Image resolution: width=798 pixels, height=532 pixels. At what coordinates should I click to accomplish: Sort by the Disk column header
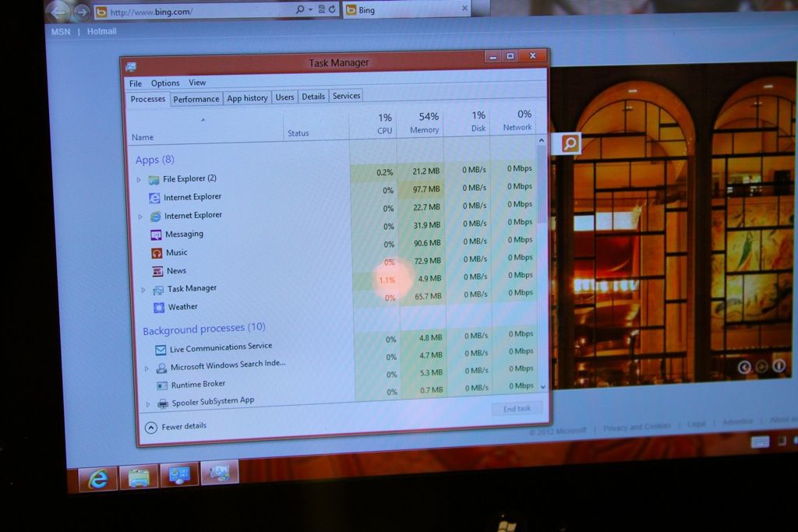pos(467,122)
